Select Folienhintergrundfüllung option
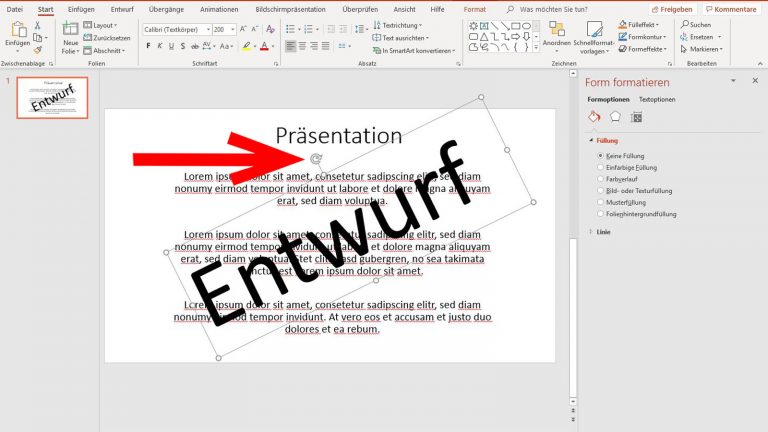 tap(636, 214)
